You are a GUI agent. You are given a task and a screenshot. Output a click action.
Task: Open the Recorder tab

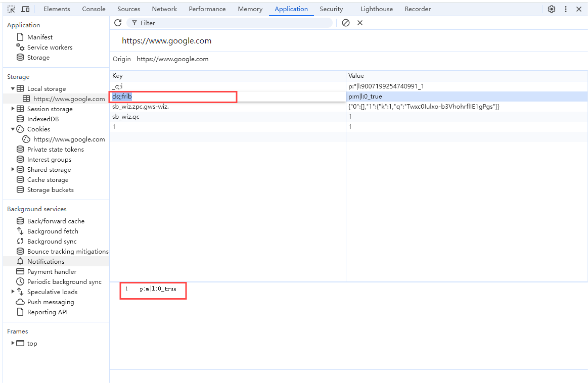point(418,9)
